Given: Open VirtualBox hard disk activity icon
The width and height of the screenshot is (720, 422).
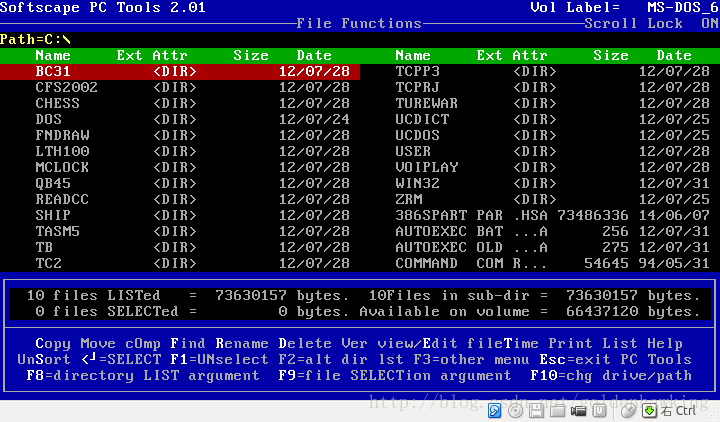Looking at the screenshot, I should point(495,411).
